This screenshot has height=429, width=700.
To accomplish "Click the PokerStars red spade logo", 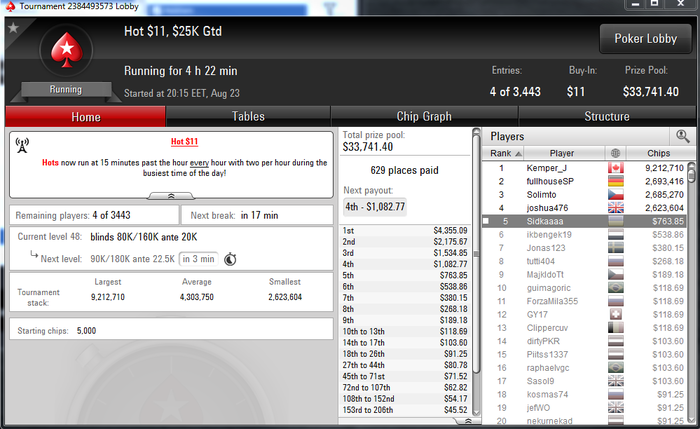I will point(66,50).
